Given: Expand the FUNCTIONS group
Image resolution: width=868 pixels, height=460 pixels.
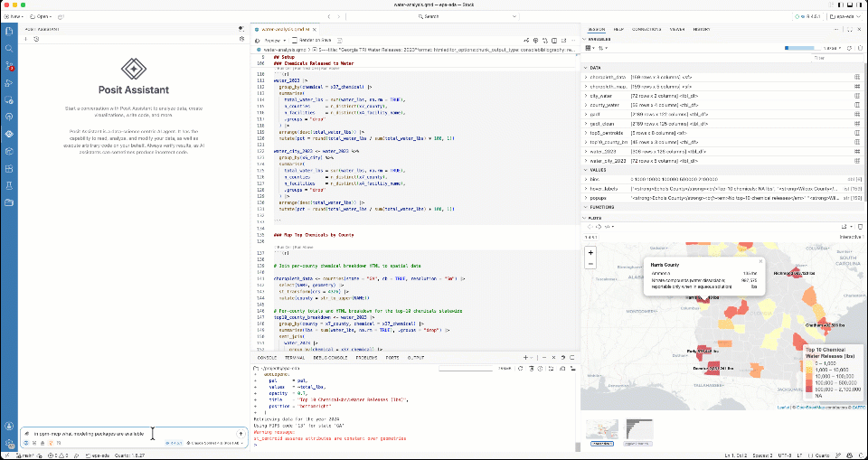Looking at the screenshot, I should (586, 207).
